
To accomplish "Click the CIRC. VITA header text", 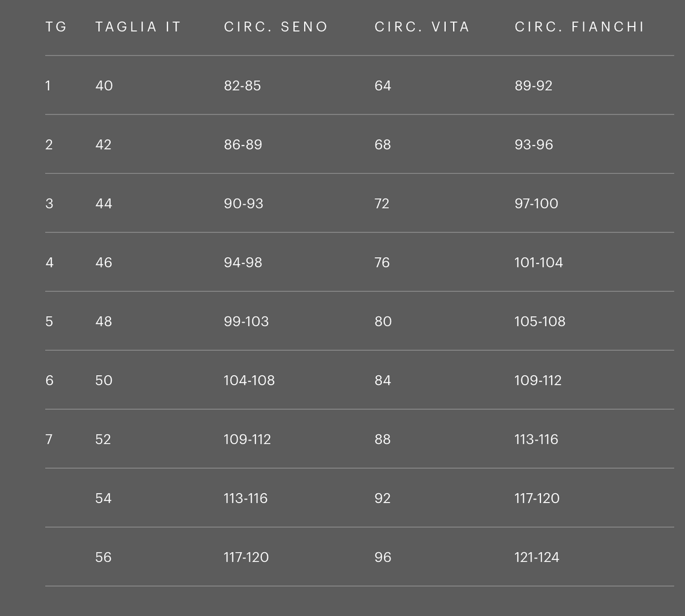I will pyautogui.click(x=422, y=27).
